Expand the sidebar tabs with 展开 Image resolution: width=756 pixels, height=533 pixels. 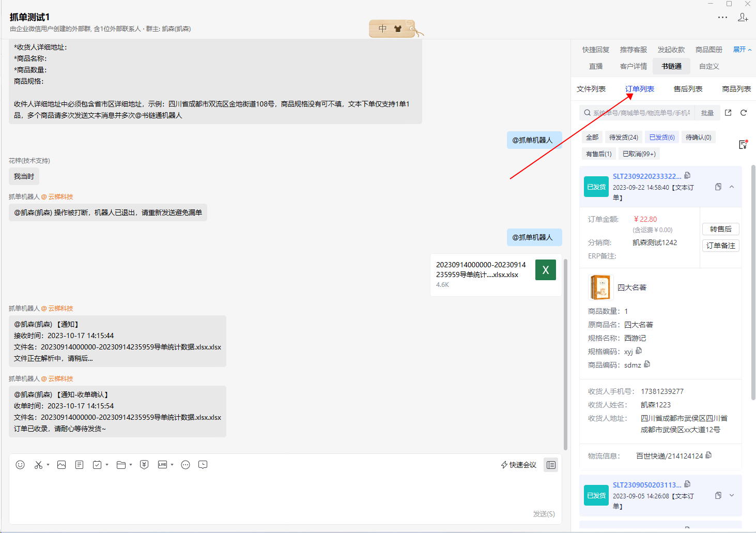click(x=742, y=50)
